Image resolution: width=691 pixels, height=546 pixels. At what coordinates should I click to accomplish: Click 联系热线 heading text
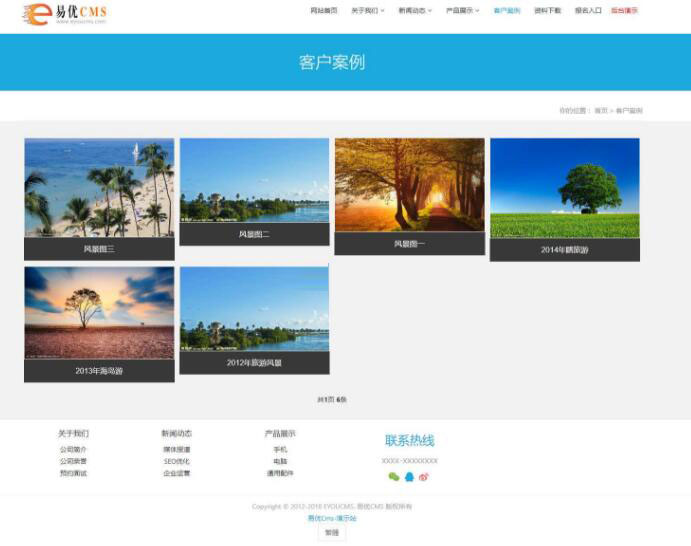[x=409, y=440]
